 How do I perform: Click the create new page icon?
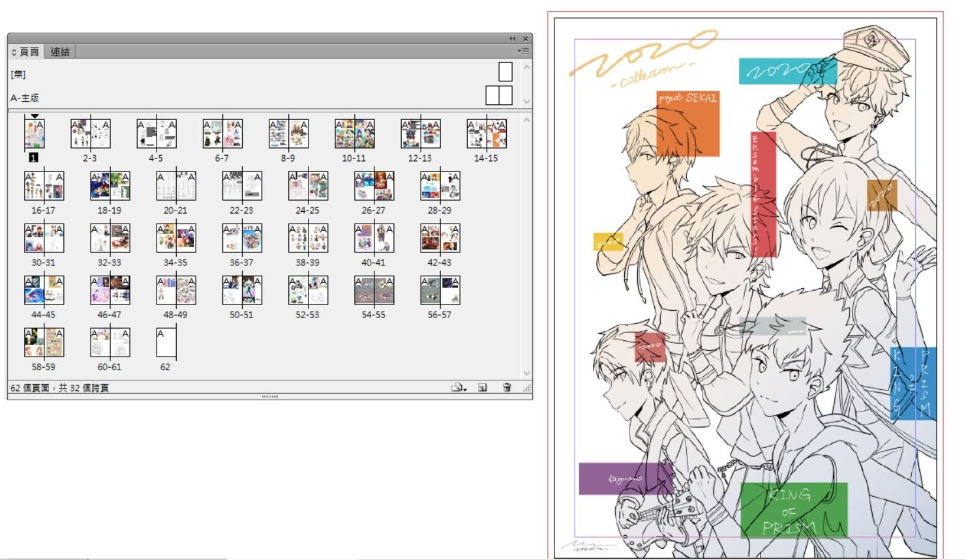coord(482,387)
